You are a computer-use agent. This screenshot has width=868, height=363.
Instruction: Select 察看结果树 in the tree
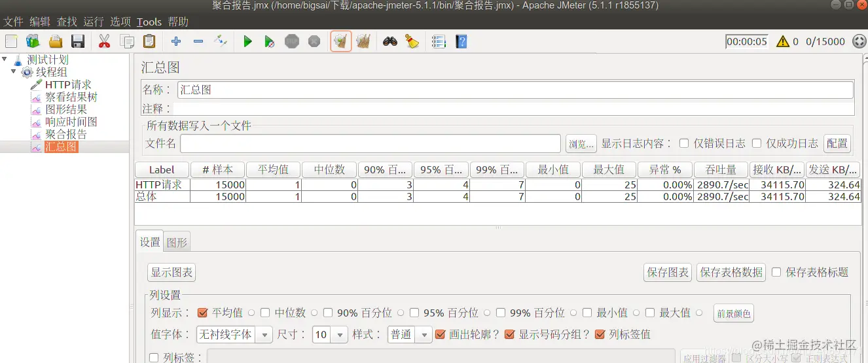pyautogui.click(x=71, y=97)
